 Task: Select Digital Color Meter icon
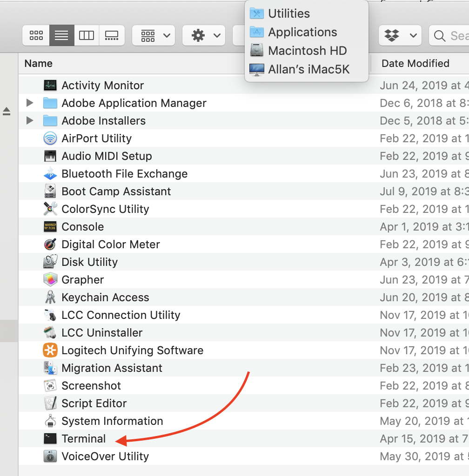pos(50,244)
